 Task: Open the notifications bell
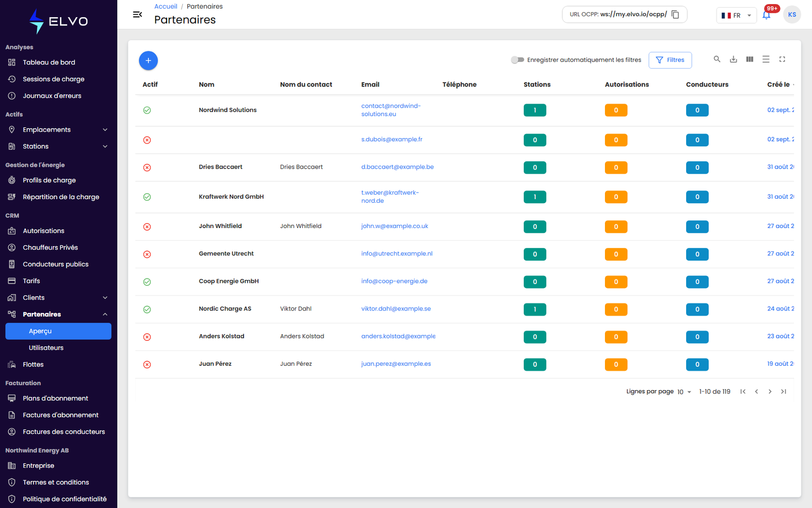click(766, 15)
